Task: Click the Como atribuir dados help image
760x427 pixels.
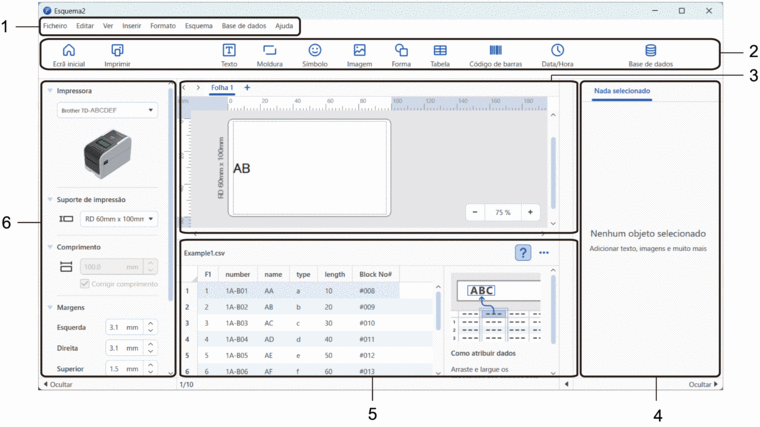Action: click(495, 307)
